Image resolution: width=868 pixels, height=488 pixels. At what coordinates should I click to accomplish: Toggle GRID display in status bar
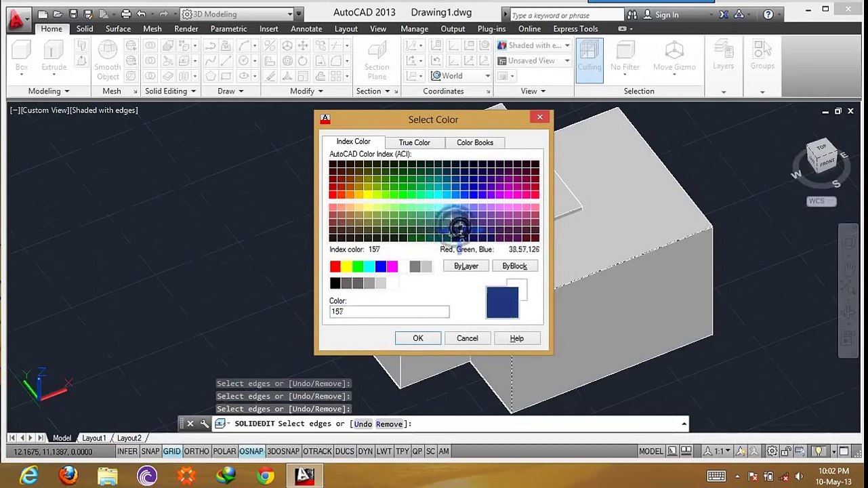pyautogui.click(x=171, y=451)
